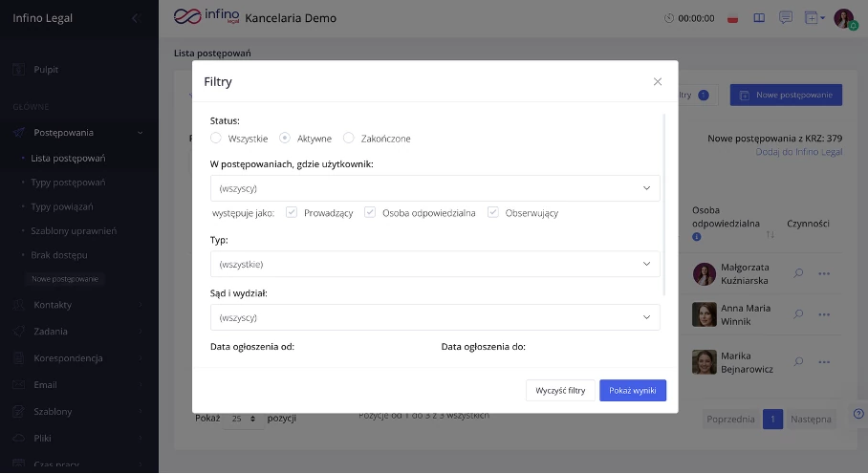
Task: Open Typy postępowań in the sidebar
Action: click(x=68, y=183)
